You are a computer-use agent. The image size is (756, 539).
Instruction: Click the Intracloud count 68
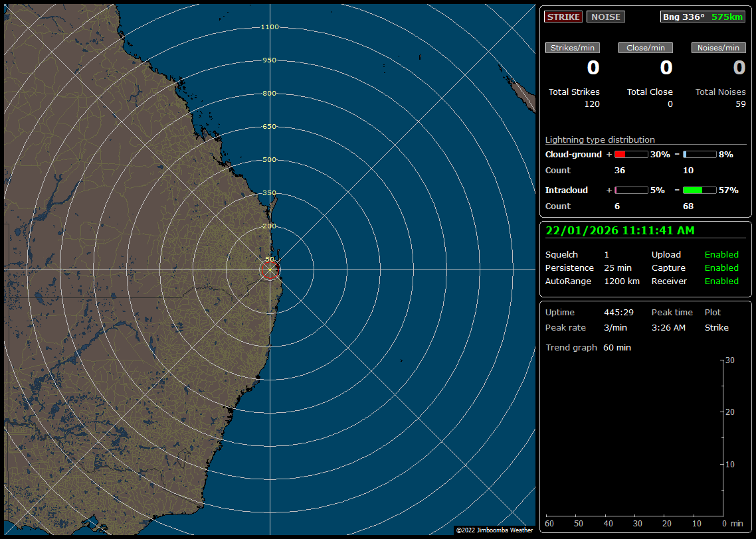click(x=688, y=206)
